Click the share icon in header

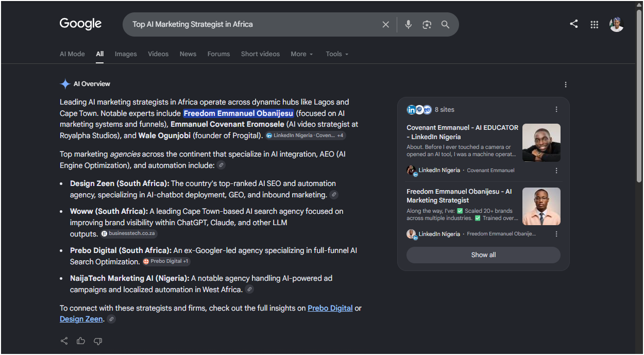(x=573, y=24)
